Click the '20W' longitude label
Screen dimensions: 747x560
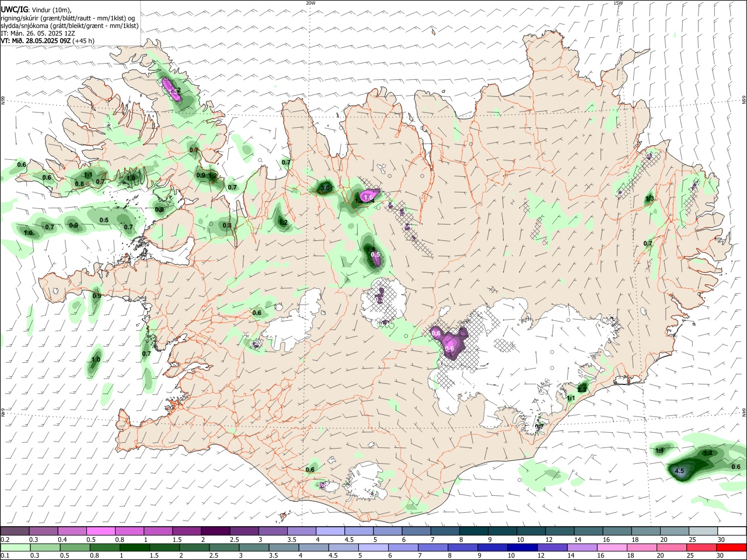[310, 3]
